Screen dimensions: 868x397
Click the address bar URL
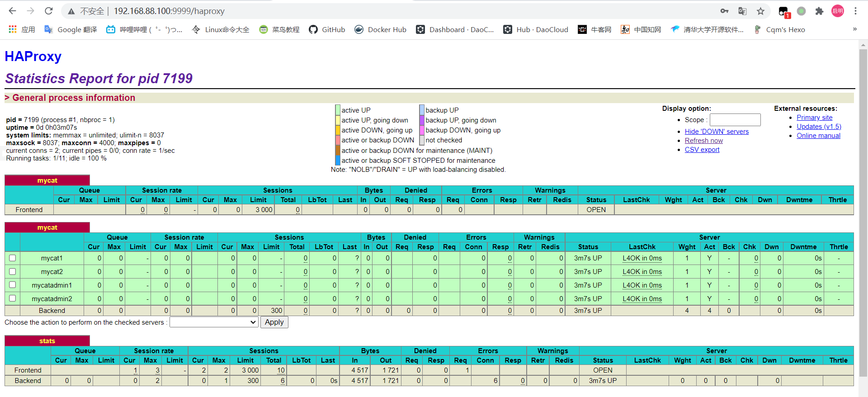point(169,11)
